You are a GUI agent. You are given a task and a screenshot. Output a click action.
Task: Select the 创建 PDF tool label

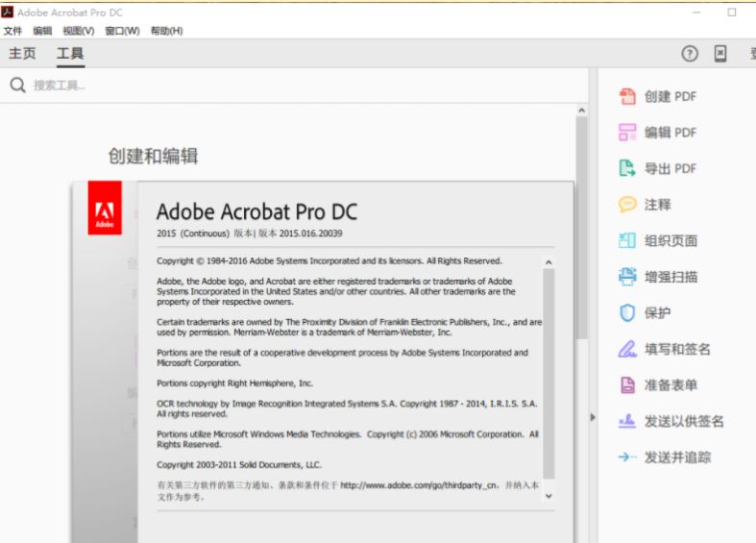click(671, 96)
